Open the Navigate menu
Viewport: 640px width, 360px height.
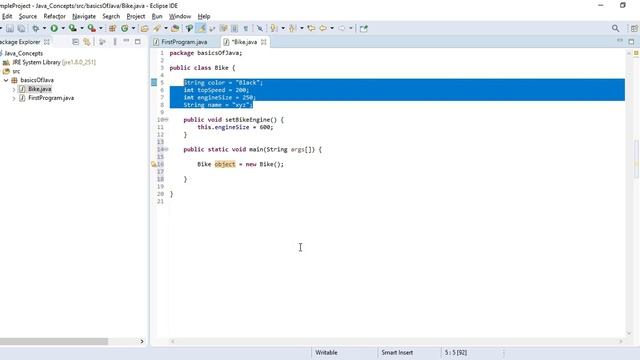click(84, 16)
